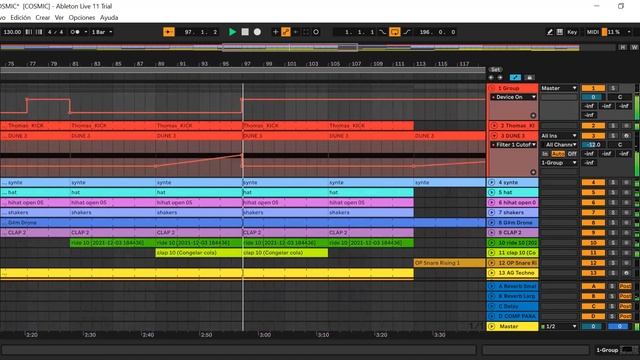Set DUNE 3 monitor to In

pos(545,153)
